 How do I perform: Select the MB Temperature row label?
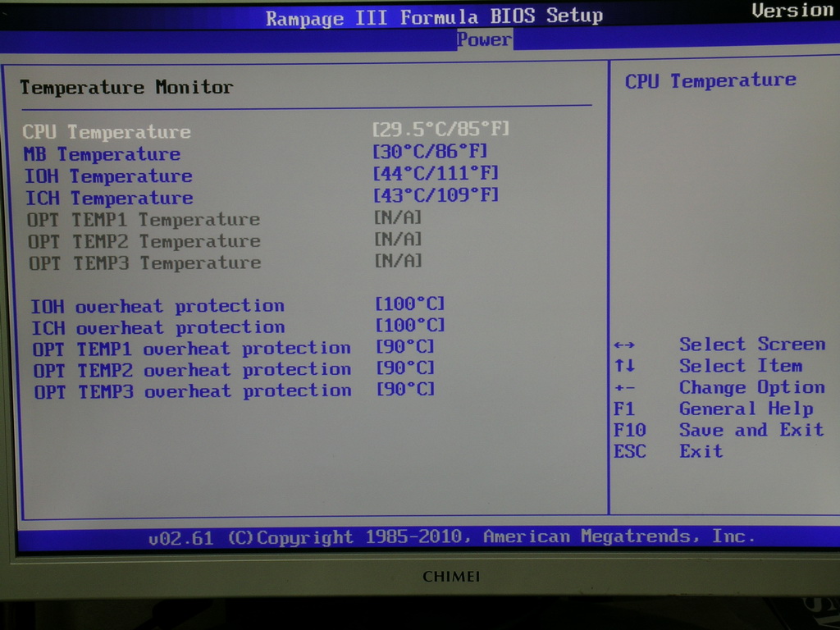click(102, 154)
